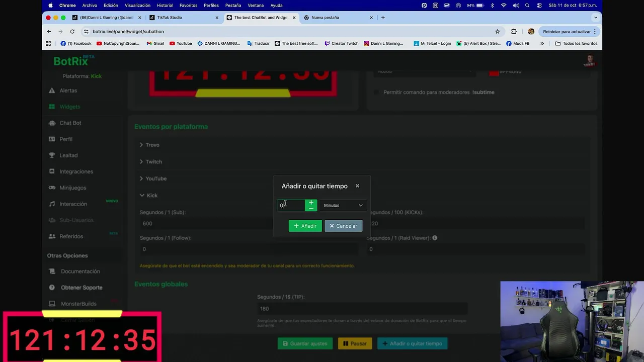Click Segundos / 1$ (TIP) field with 180
Screen dimensions: 644x362
tap(362, 309)
